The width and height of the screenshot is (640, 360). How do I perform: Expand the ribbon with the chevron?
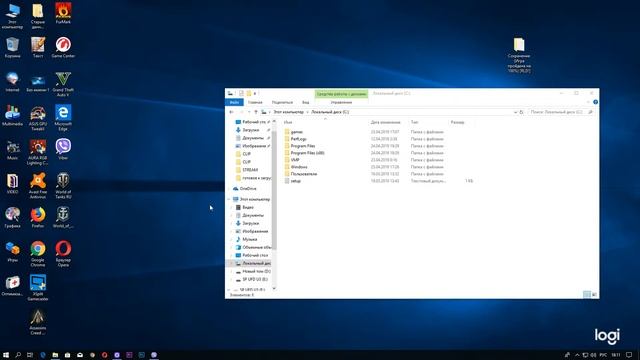588,102
